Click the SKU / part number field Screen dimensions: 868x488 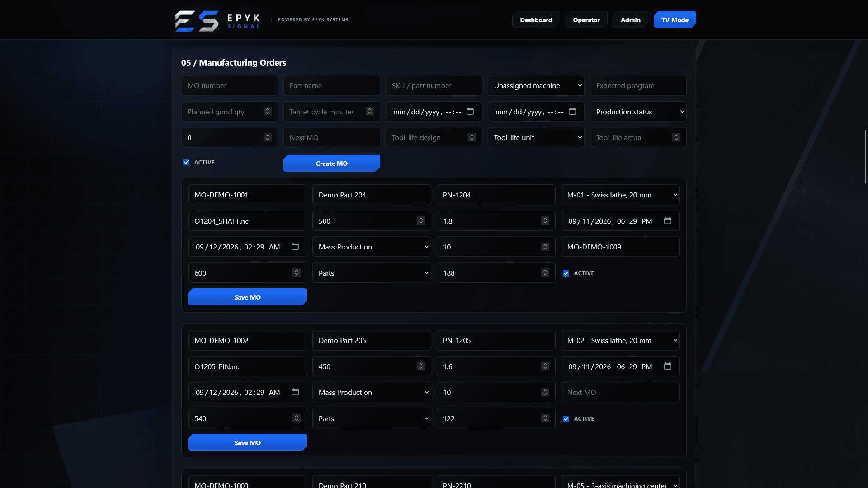(434, 85)
